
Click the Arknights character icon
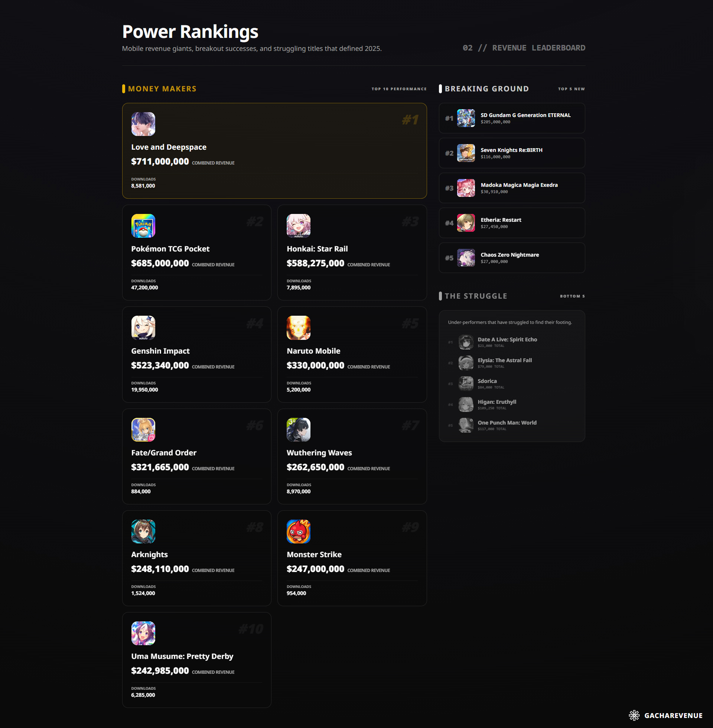[143, 532]
